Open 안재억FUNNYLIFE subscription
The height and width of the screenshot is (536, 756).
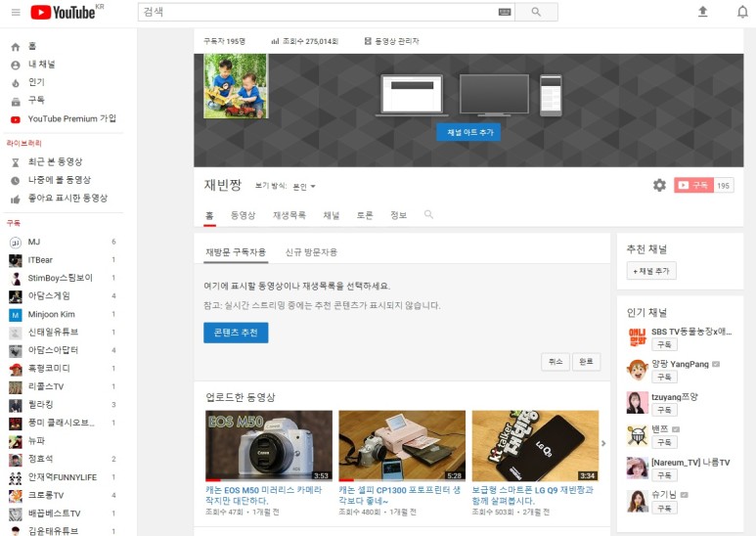point(63,477)
